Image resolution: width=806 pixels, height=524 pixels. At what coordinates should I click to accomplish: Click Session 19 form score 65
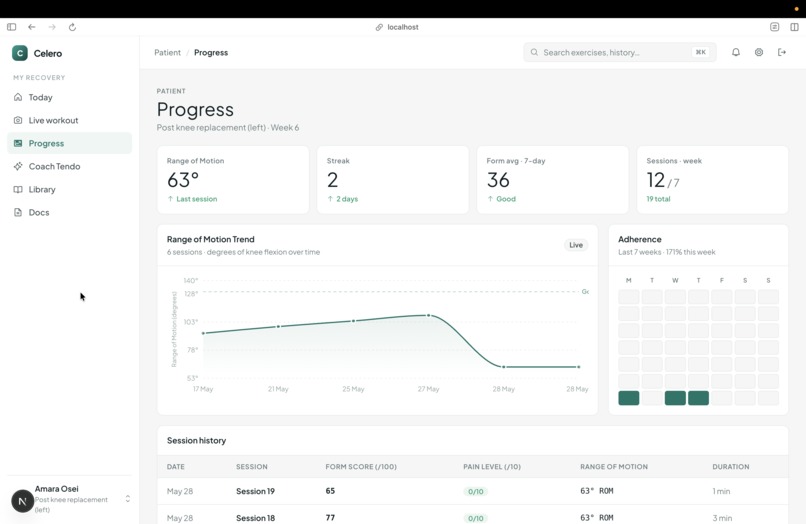330,491
